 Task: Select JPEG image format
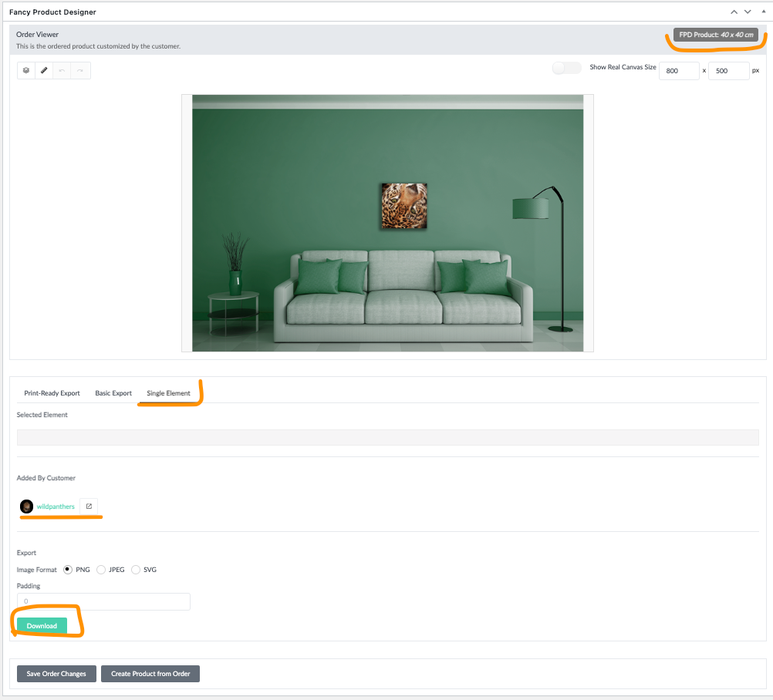(100, 570)
